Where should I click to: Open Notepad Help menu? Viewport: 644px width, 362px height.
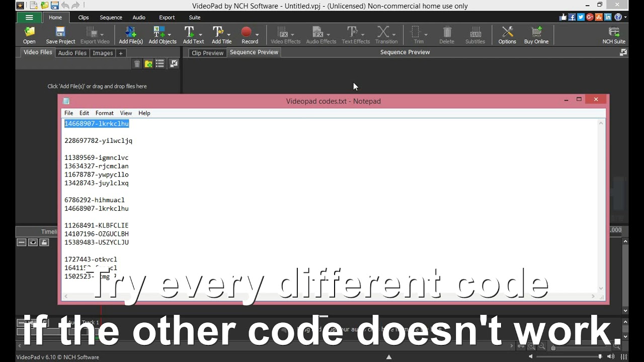144,113
